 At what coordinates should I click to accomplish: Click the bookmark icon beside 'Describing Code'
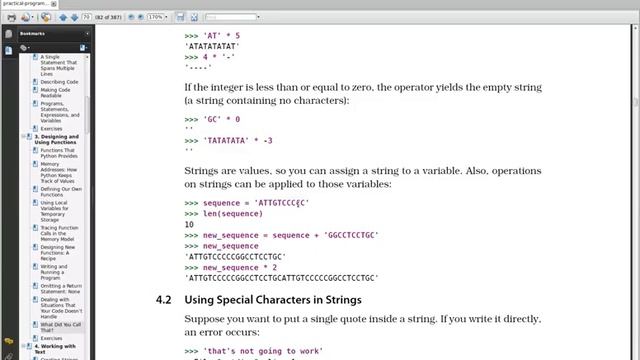pyautogui.click(x=36, y=82)
